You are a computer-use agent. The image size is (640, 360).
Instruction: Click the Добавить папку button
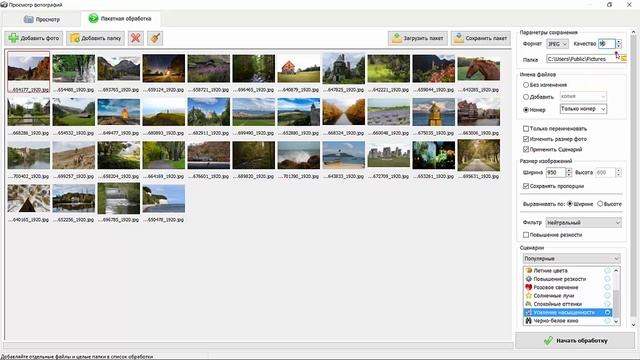pyautogui.click(x=95, y=38)
